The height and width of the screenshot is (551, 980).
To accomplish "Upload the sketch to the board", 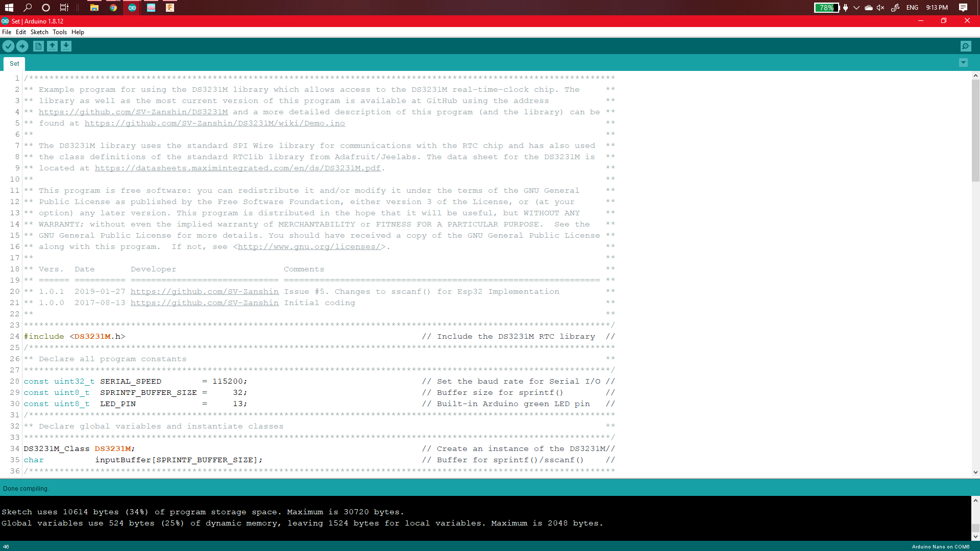I will pos(22,46).
